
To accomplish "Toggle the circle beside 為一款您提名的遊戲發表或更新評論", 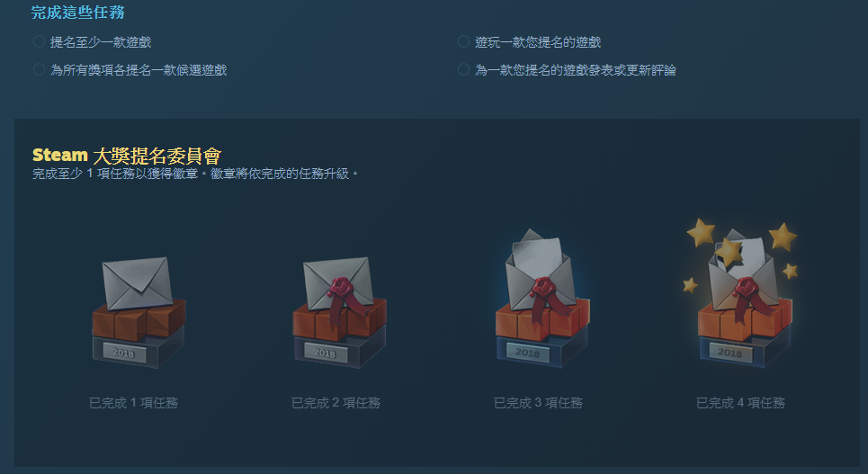I will (463, 69).
